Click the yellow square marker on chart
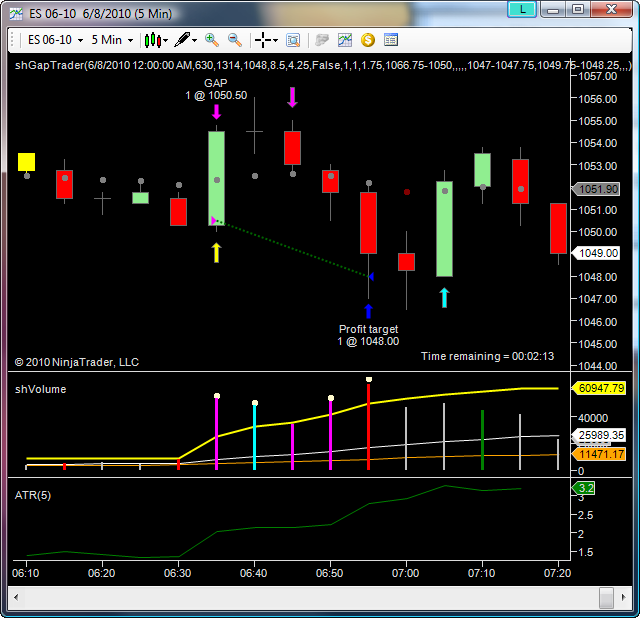 27,162
